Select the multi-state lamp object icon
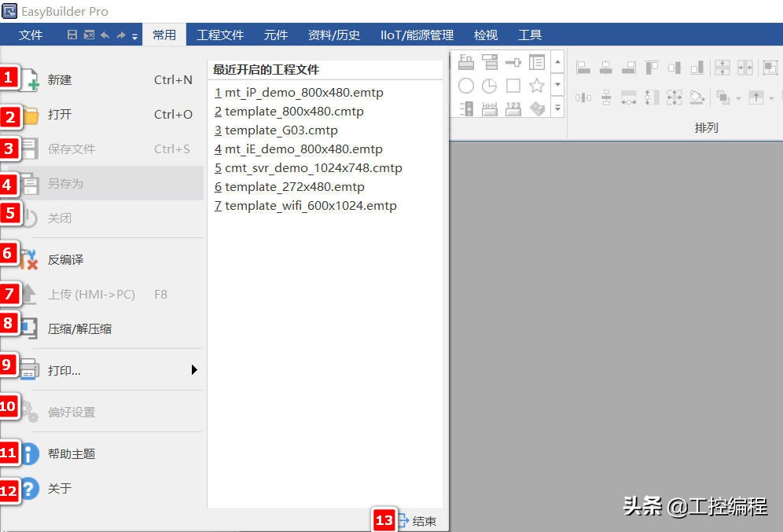The width and height of the screenshot is (783, 532). pyautogui.click(x=466, y=108)
